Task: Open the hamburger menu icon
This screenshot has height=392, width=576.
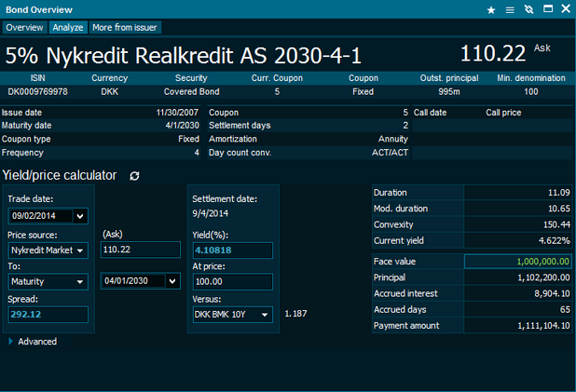Action: tap(510, 10)
